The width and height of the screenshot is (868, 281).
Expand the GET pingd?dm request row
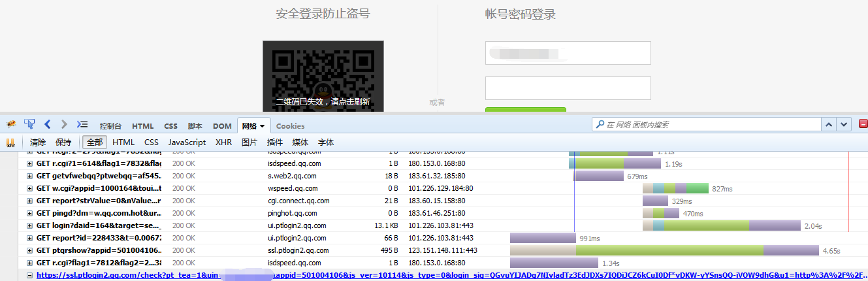pos(29,213)
